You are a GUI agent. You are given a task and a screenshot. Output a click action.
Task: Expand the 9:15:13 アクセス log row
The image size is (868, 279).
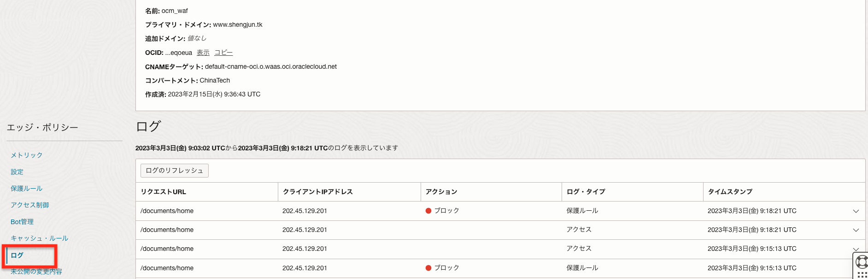coord(856,249)
